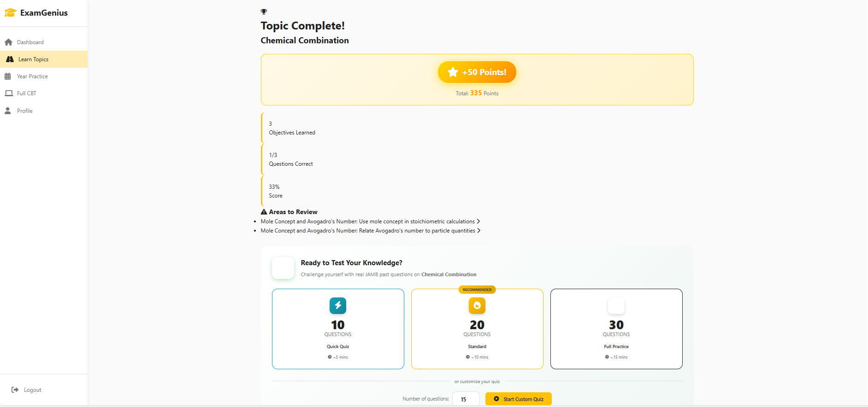
Task: Choose the 10 questions Quick Quiz card
Action: tap(338, 329)
